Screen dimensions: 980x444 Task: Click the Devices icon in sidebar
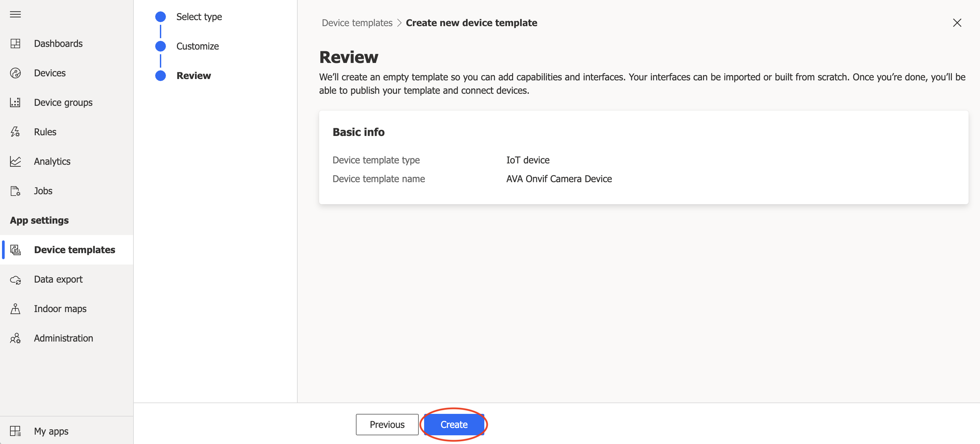tap(16, 73)
